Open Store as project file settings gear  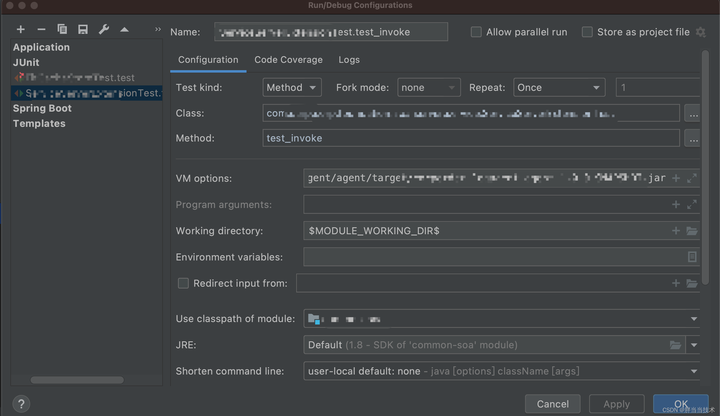pyautogui.click(x=701, y=32)
